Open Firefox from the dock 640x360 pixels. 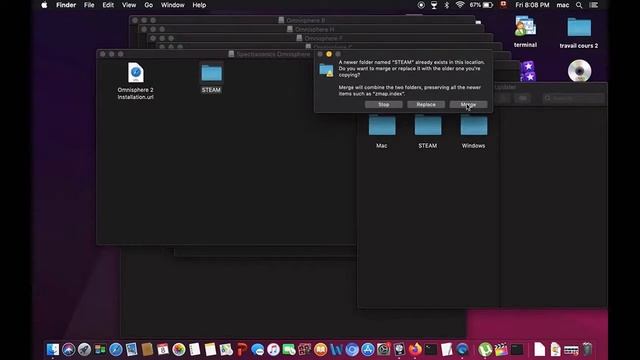click(415, 349)
